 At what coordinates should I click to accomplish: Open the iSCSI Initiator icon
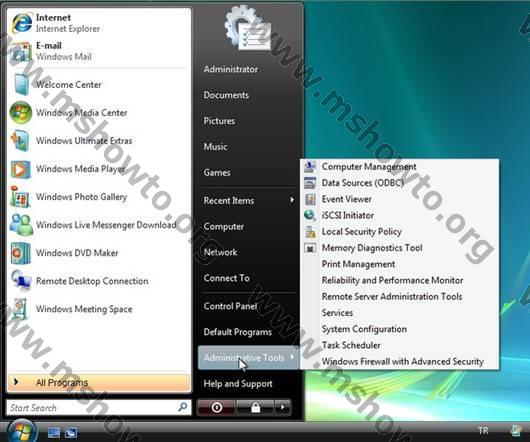click(310, 215)
